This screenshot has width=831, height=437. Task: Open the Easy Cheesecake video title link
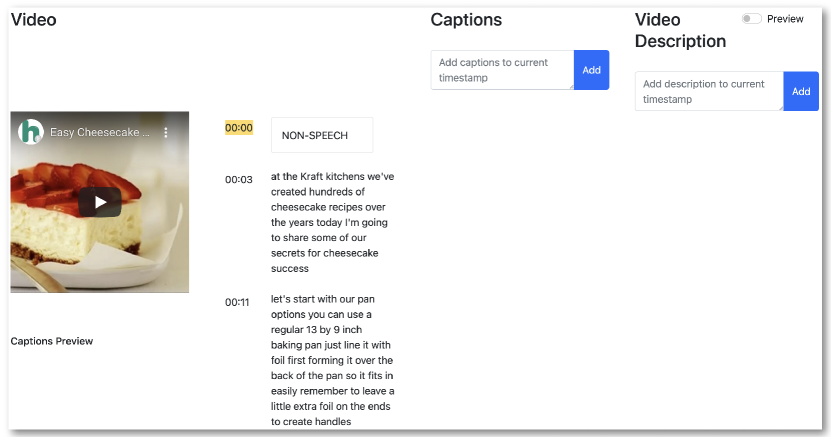click(x=100, y=132)
